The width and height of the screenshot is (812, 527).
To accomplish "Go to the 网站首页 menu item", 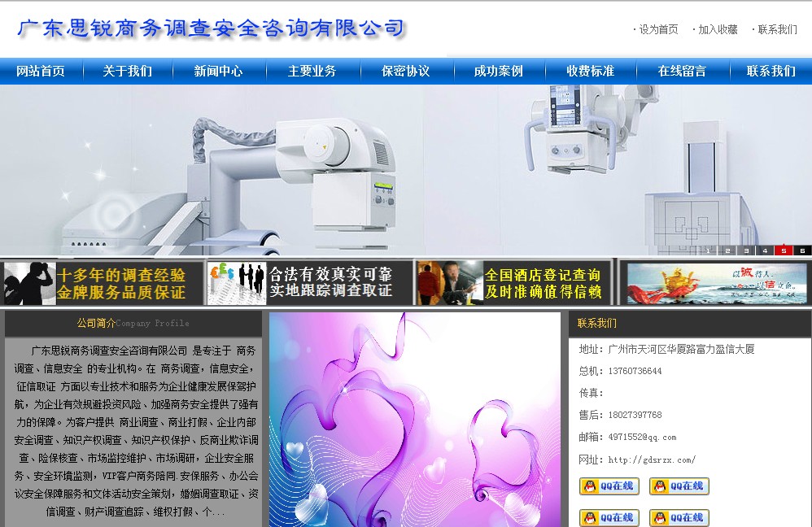I will click(x=41, y=71).
